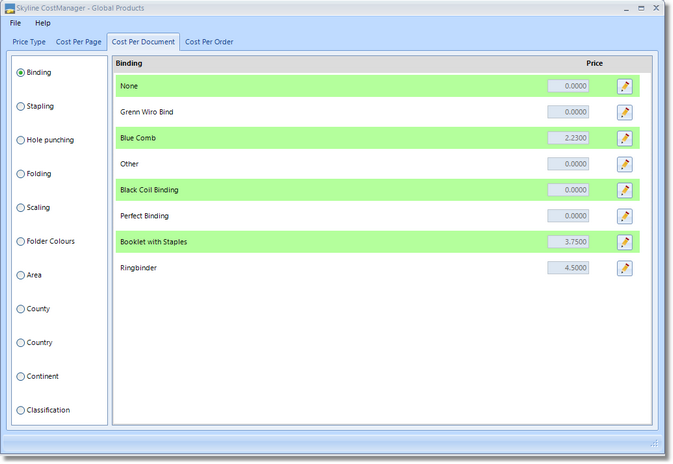673x464 pixels.
Task: Select the Booklet with Staples row label
Action: [x=154, y=242]
